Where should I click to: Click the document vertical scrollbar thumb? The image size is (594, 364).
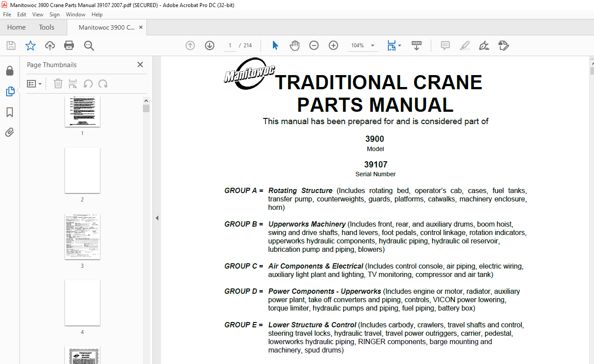click(592, 71)
